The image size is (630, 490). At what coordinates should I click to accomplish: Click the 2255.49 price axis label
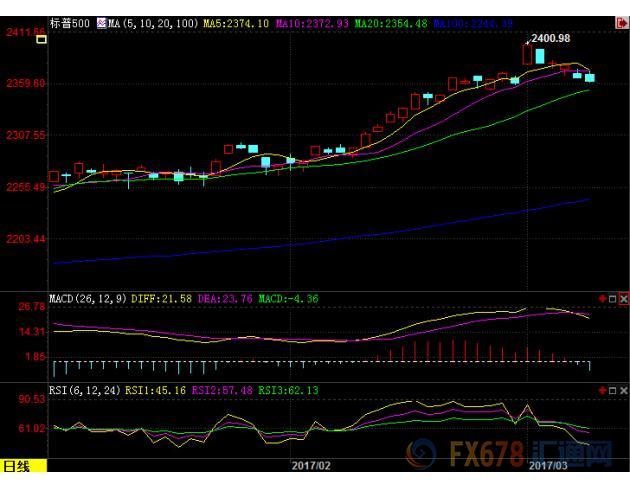click(x=25, y=187)
